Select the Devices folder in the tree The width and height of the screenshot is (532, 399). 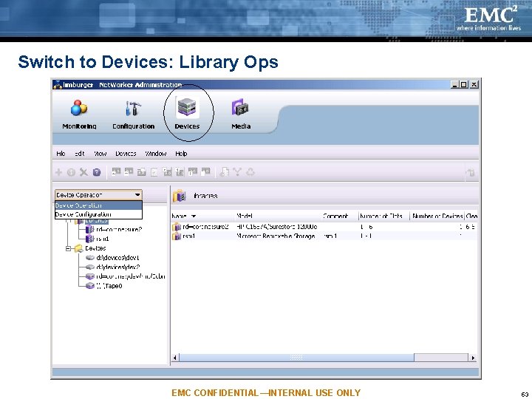pos(95,248)
